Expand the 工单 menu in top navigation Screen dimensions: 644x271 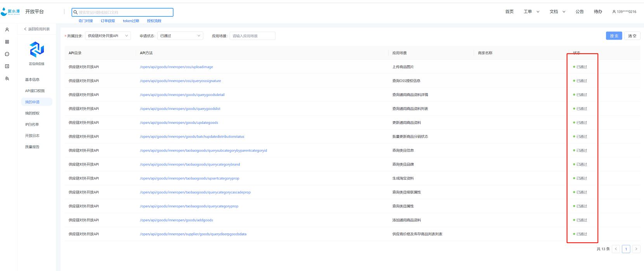(x=531, y=12)
